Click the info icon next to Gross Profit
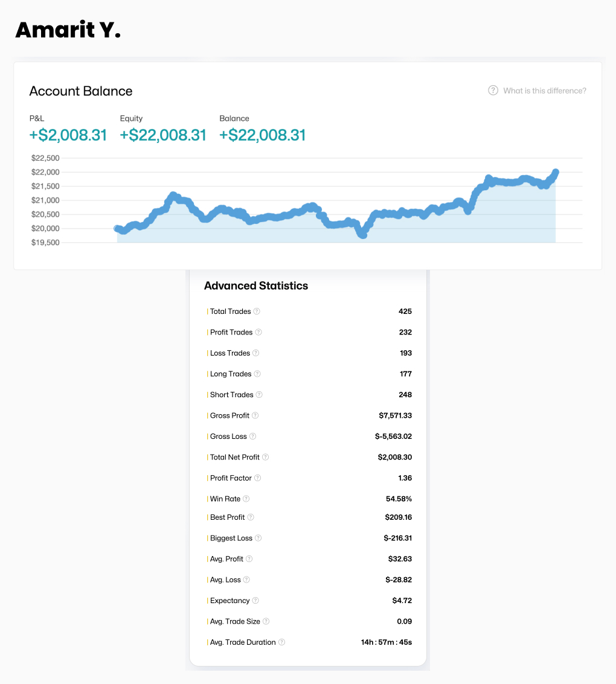616x684 pixels. 255,415
